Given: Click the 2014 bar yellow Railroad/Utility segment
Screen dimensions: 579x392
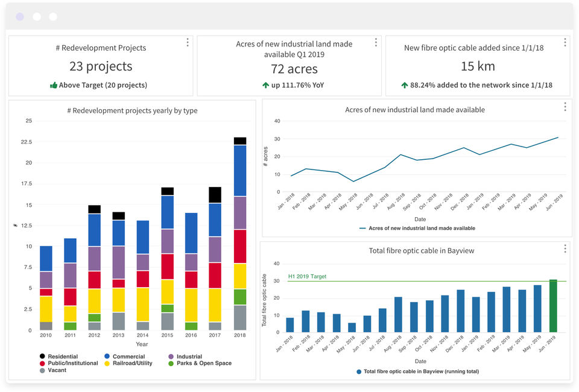Looking at the screenshot, I should 143,305.
